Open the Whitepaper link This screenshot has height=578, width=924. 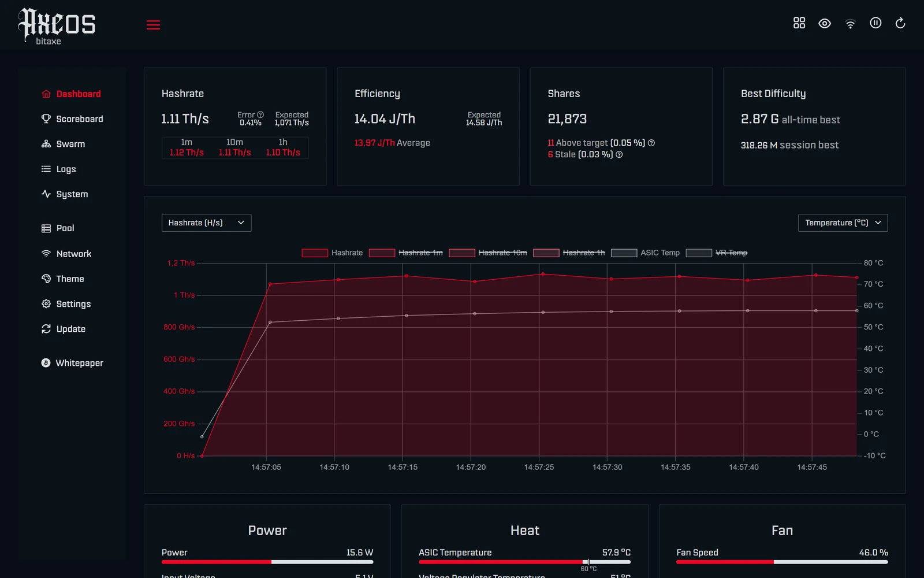point(72,363)
